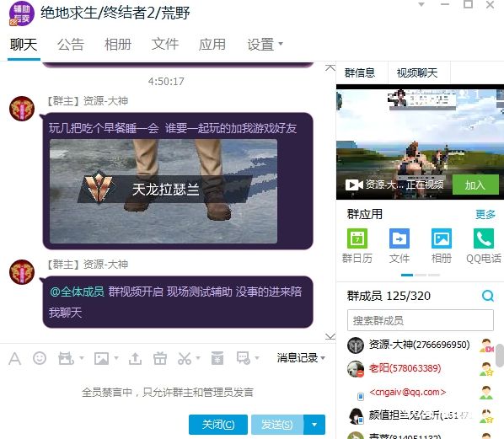This screenshot has height=439, width=504.
Task: Click the 4:50:17 timestamp
Action: [166, 82]
